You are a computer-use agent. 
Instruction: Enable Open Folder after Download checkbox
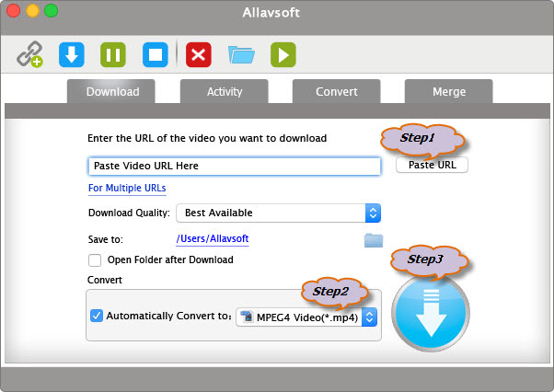coord(95,260)
